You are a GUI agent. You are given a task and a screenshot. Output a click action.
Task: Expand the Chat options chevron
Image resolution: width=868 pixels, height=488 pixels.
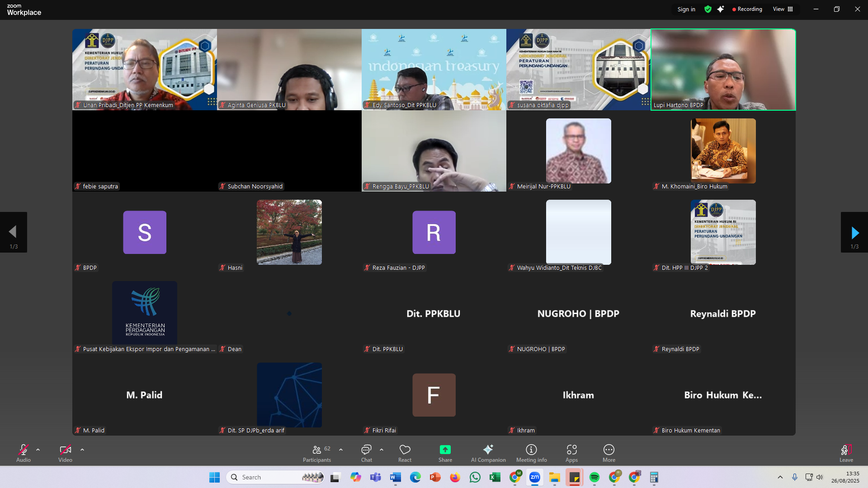(382, 450)
